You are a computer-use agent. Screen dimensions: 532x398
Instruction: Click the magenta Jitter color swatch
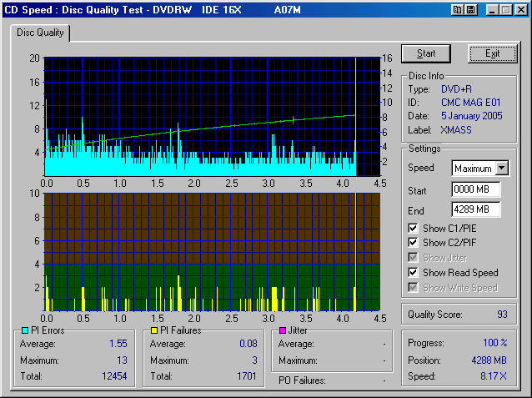pos(283,330)
